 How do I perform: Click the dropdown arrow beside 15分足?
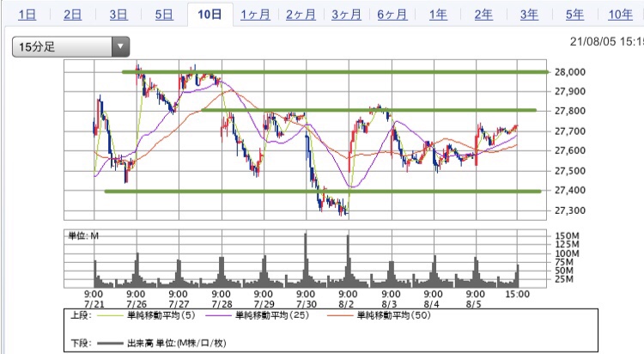click(120, 46)
